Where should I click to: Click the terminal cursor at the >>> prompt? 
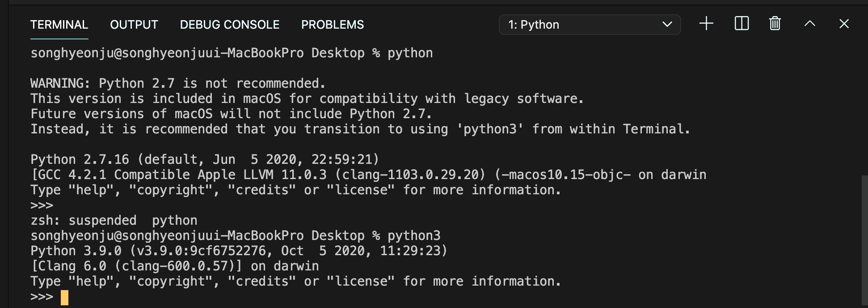coord(65,298)
